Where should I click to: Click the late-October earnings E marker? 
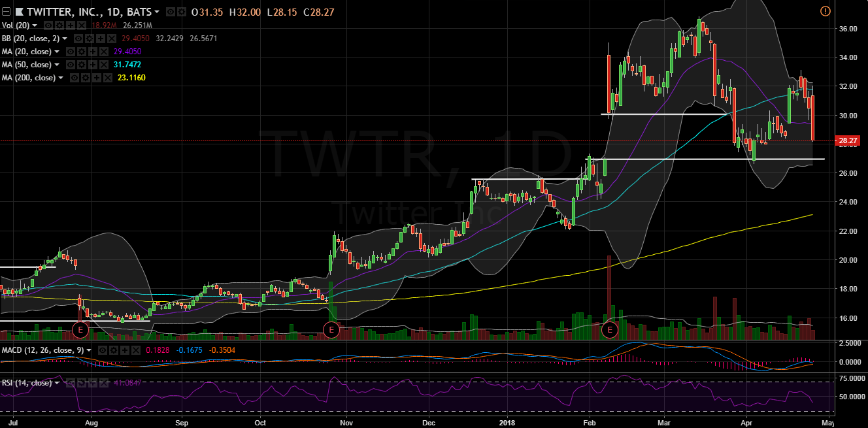tap(331, 330)
